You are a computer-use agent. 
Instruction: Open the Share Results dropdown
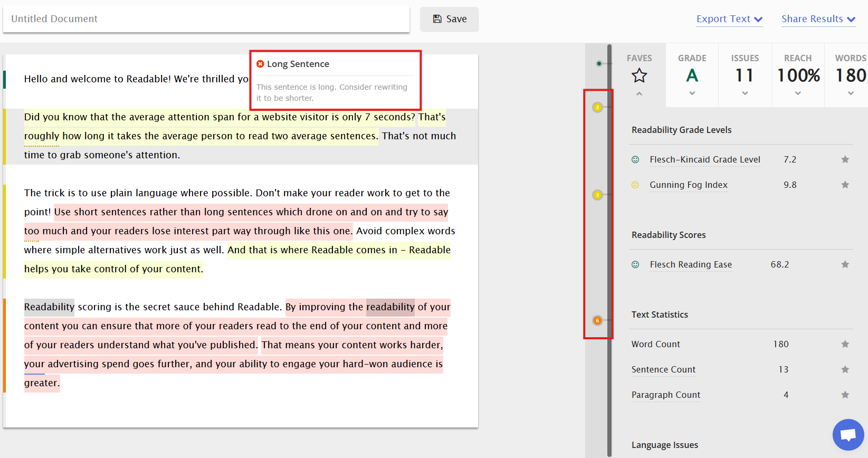point(818,19)
